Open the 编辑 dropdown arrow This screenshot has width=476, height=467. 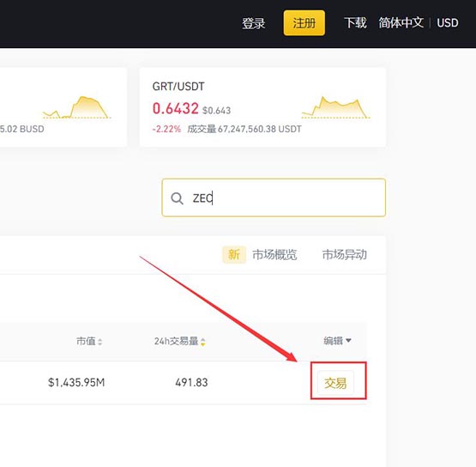point(348,341)
